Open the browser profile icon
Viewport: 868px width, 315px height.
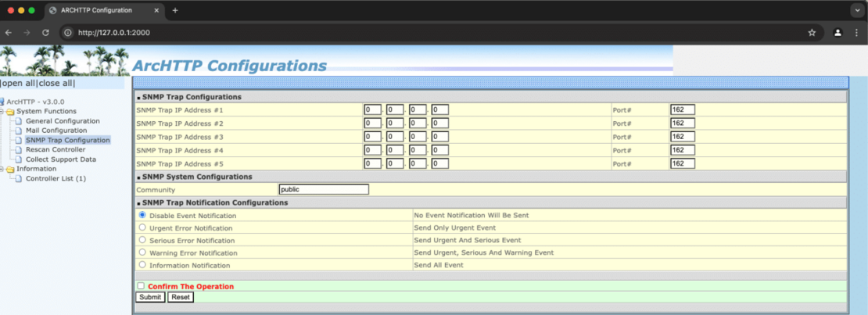point(838,33)
